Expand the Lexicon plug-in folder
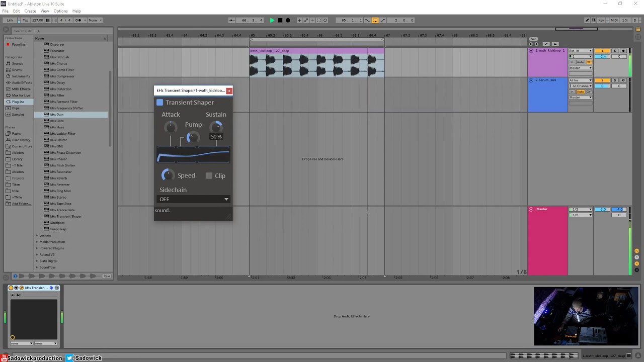Image resolution: width=644 pixels, height=362 pixels. 37,235
